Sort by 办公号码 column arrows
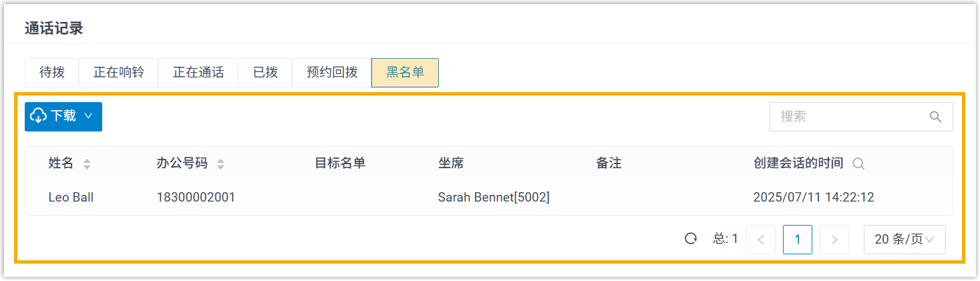Image resolution: width=980 pixels, height=281 pixels. (x=221, y=164)
